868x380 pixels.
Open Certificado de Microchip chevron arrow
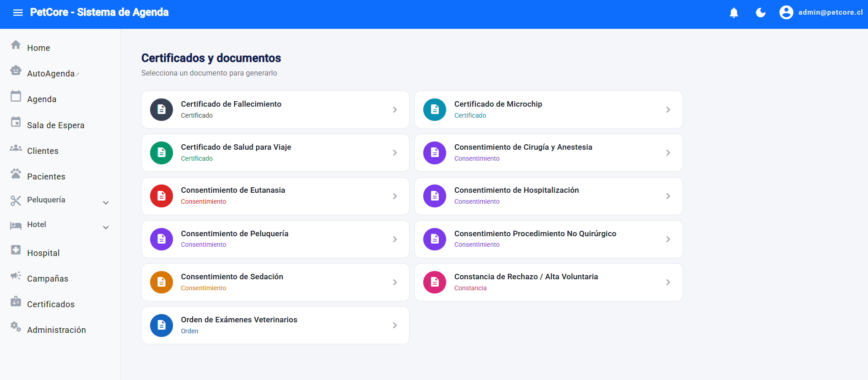668,109
